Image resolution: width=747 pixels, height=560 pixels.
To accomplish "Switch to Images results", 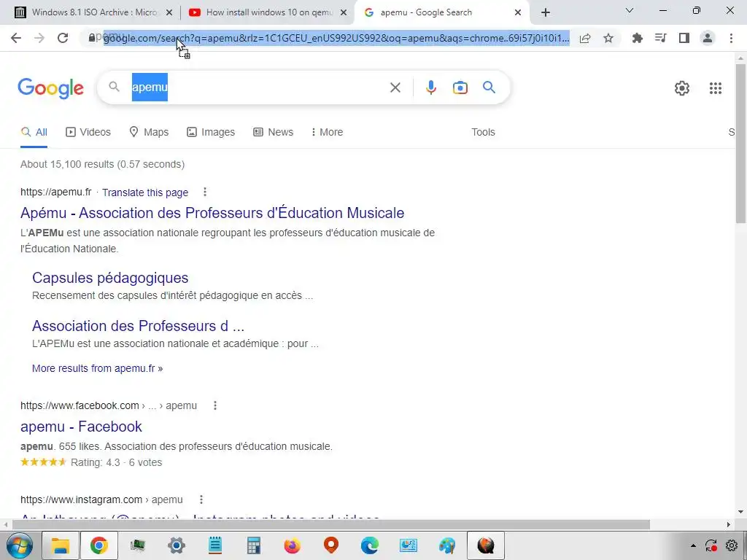I will pyautogui.click(x=211, y=132).
